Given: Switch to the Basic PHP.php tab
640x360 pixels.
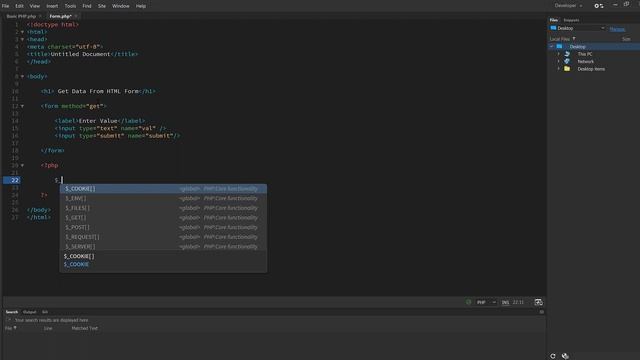Looking at the screenshot, I should pyautogui.click(x=21, y=16).
